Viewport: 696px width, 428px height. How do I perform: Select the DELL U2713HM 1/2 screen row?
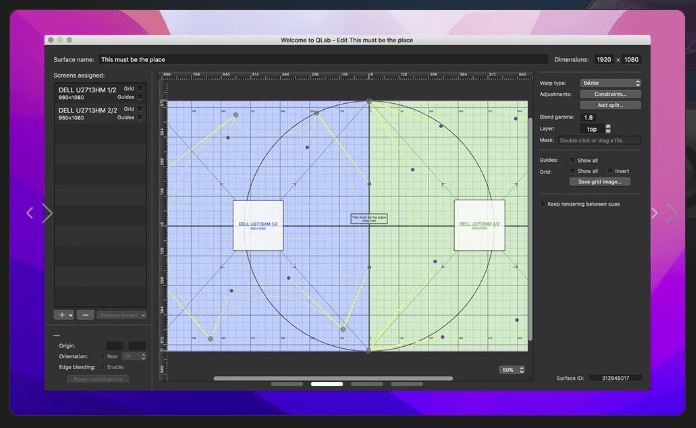pyautogui.click(x=100, y=93)
